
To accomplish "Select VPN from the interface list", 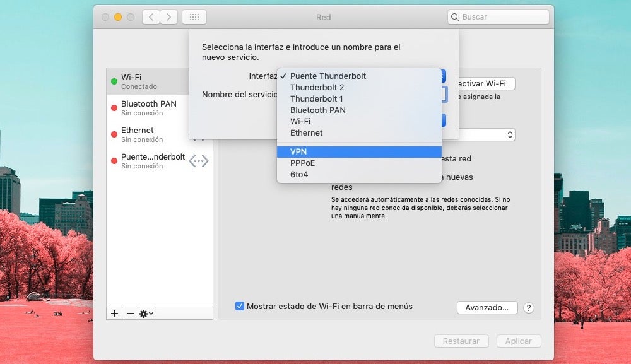I will click(x=359, y=151).
